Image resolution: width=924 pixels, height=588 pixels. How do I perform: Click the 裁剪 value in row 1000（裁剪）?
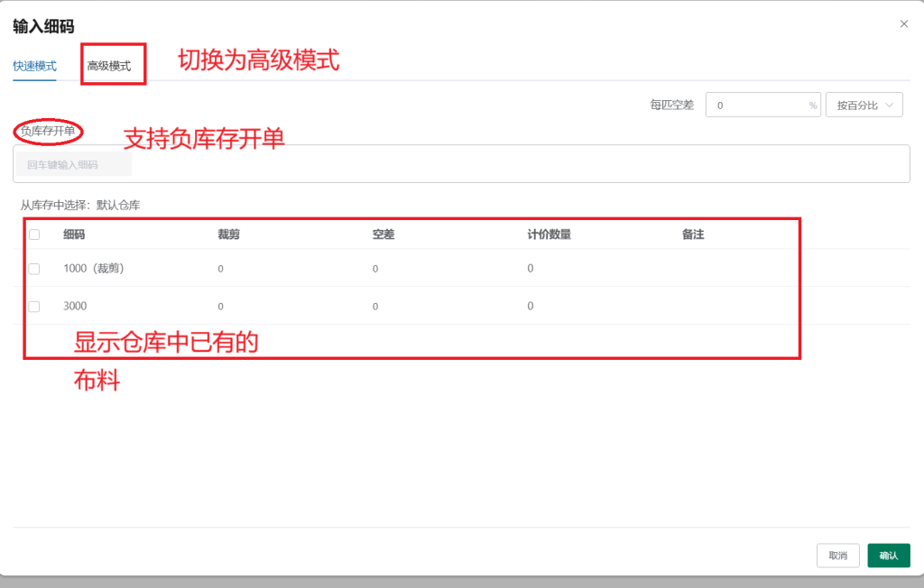[220, 269]
